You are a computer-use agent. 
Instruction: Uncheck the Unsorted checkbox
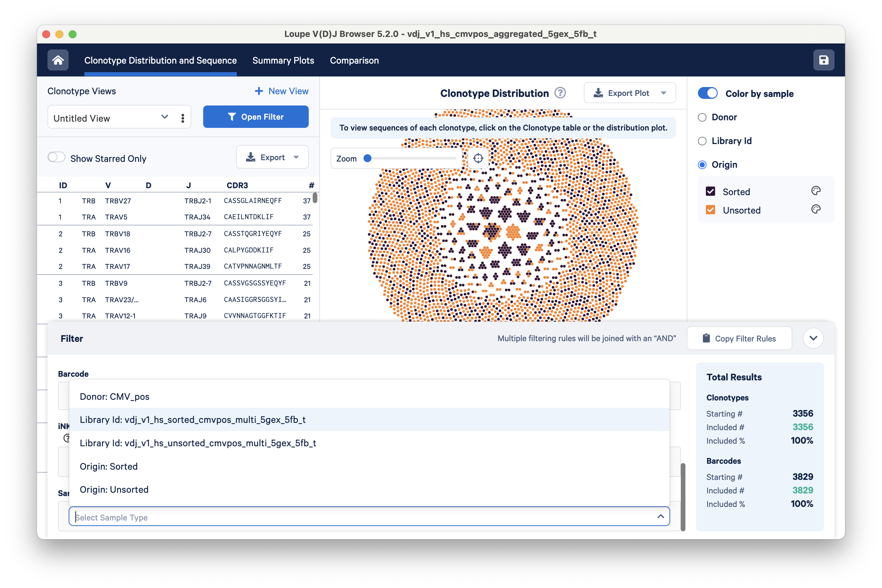point(710,210)
